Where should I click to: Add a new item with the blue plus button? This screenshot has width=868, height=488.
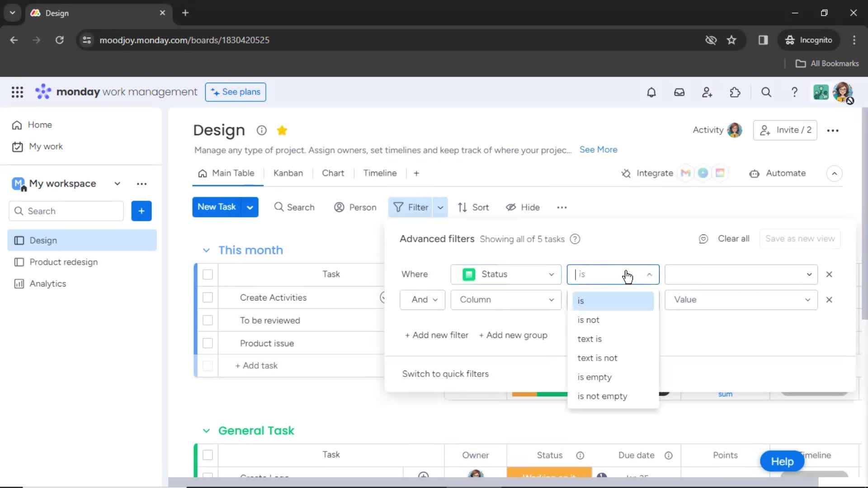coord(142,211)
